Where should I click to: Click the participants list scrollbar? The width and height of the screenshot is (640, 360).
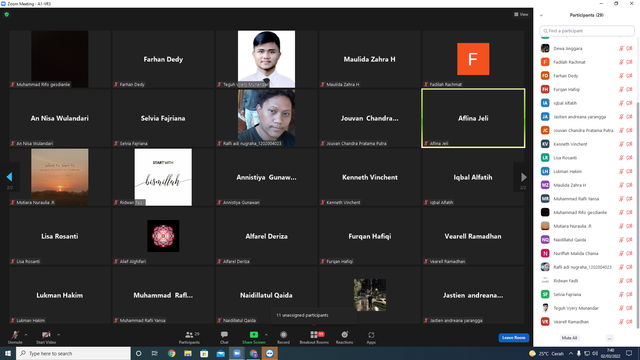638,214
